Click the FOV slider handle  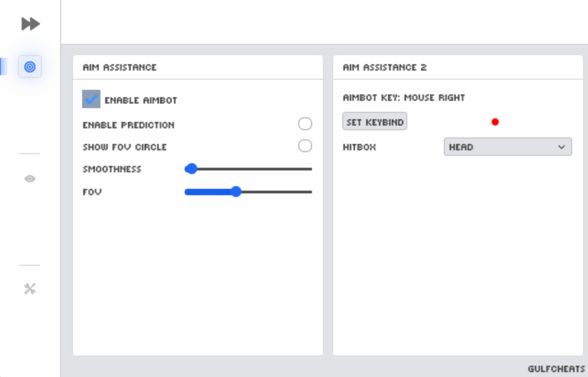(x=236, y=192)
